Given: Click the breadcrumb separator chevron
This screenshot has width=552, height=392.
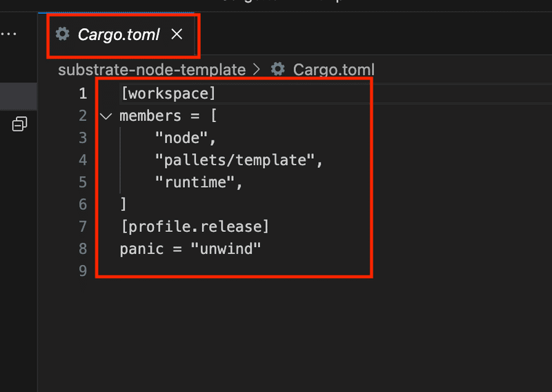Looking at the screenshot, I should coord(257,70).
